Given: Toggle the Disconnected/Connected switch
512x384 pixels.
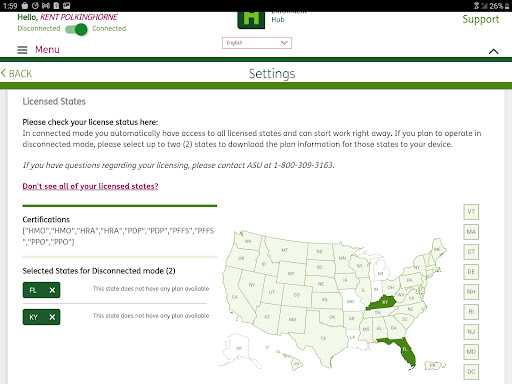Looking at the screenshot, I should tap(76, 29).
